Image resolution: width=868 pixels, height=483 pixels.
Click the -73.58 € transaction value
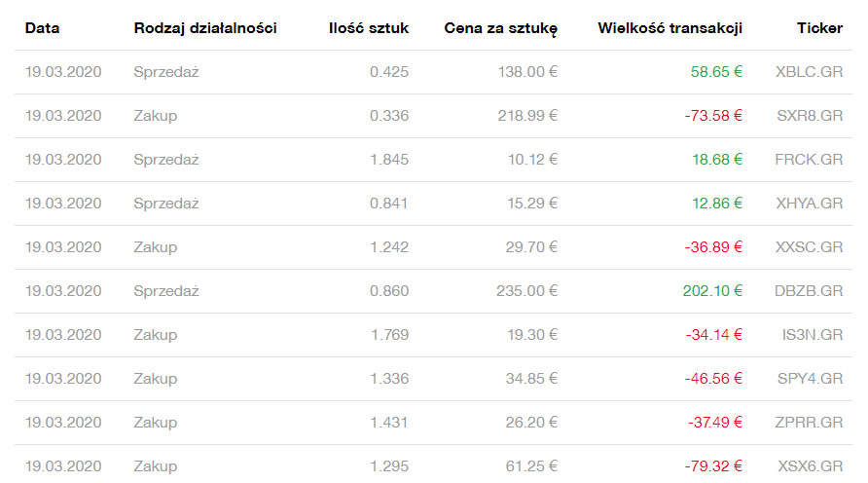pyautogui.click(x=713, y=116)
